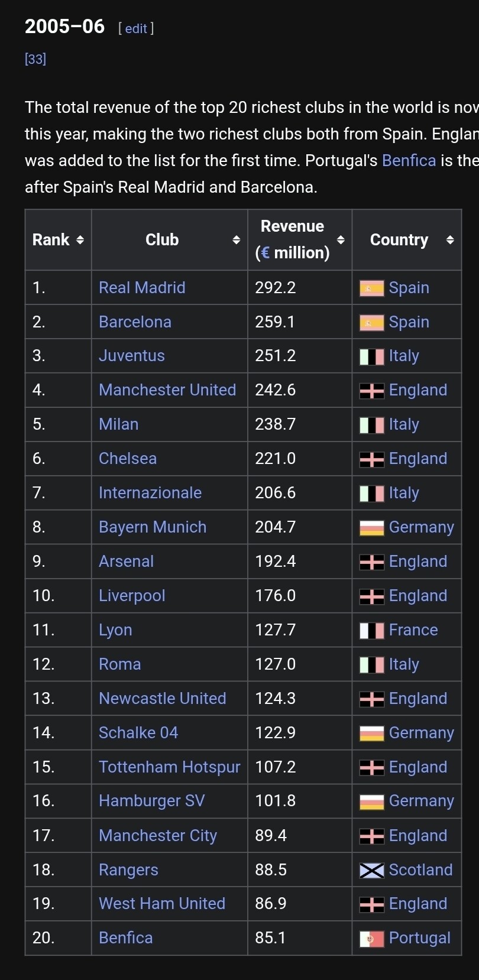The height and width of the screenshot is (980, 479).
Task: Click the Scotland flag icon
Action: [371, 870]
